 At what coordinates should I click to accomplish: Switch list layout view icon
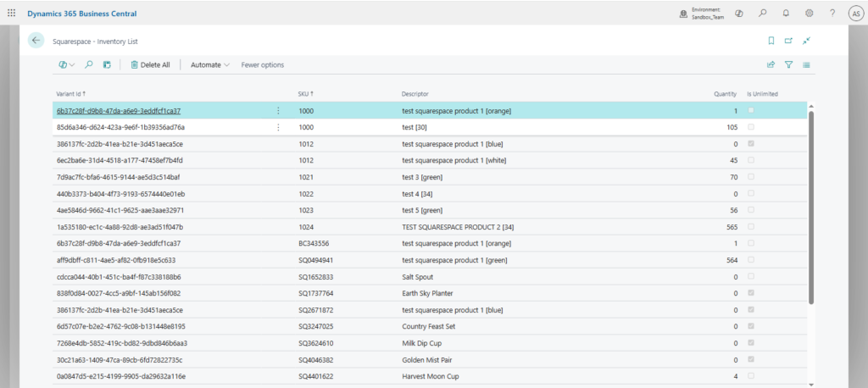(x=807, y=64)
